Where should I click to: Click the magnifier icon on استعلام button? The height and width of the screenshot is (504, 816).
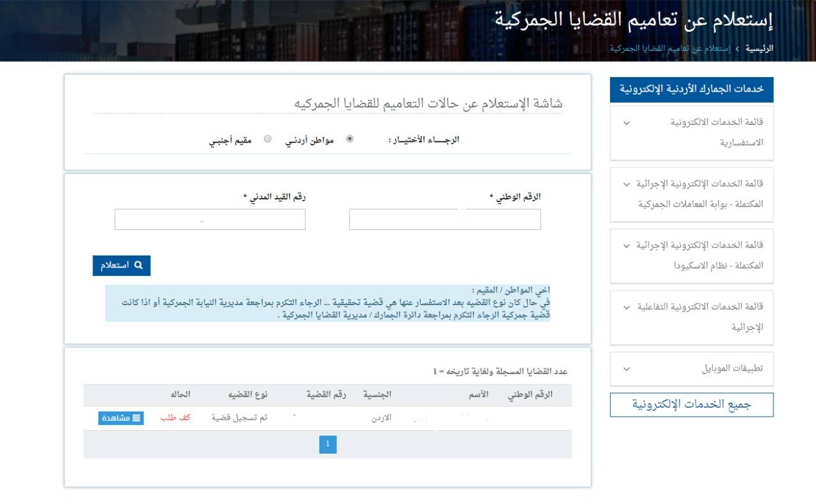point(138,266)
